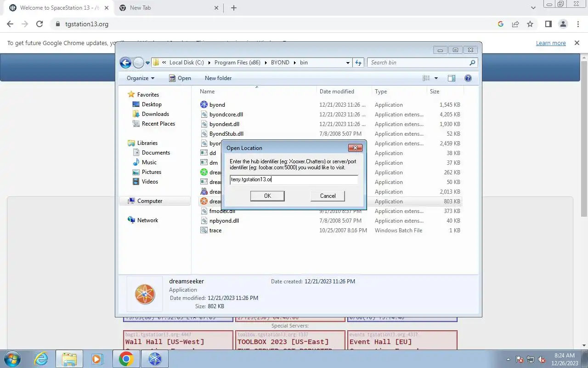The image size is (588, 368).
Task: Open Chrome profile icon
Action: [x=563, y=24]
